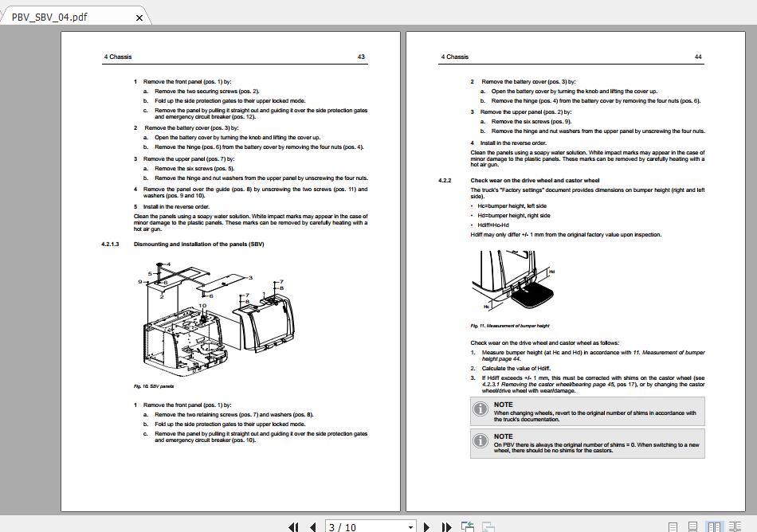Close the PBV_SBV_04.pdf tab

[x=139, y=17]
